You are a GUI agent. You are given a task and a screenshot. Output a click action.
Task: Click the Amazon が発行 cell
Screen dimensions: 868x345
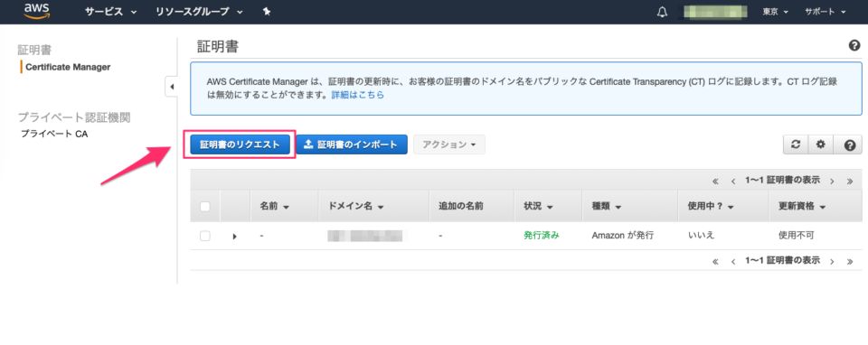tap(623, 236)
